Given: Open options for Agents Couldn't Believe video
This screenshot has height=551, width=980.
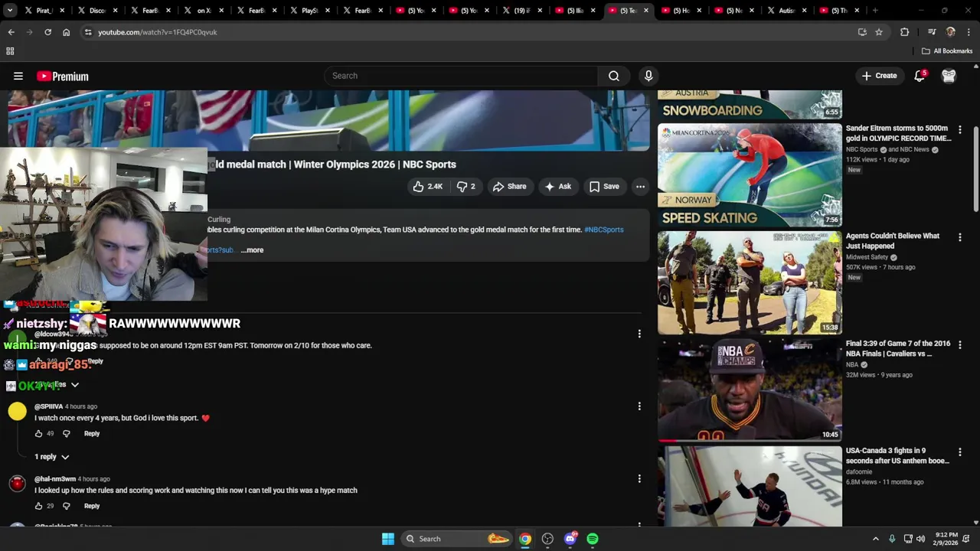Looking at the screenshot, I should click(x=959, y=238).
